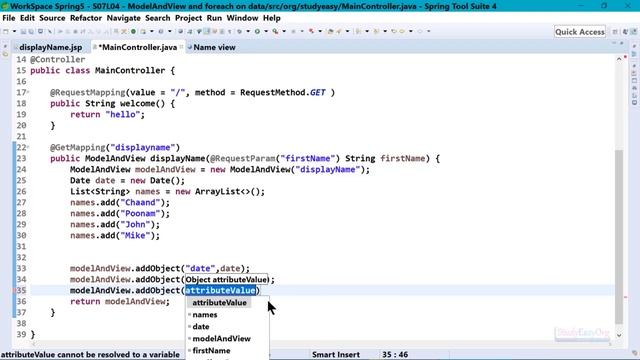Select names in the autocomplete list
The image size is (640, 360).
point(205,315)
